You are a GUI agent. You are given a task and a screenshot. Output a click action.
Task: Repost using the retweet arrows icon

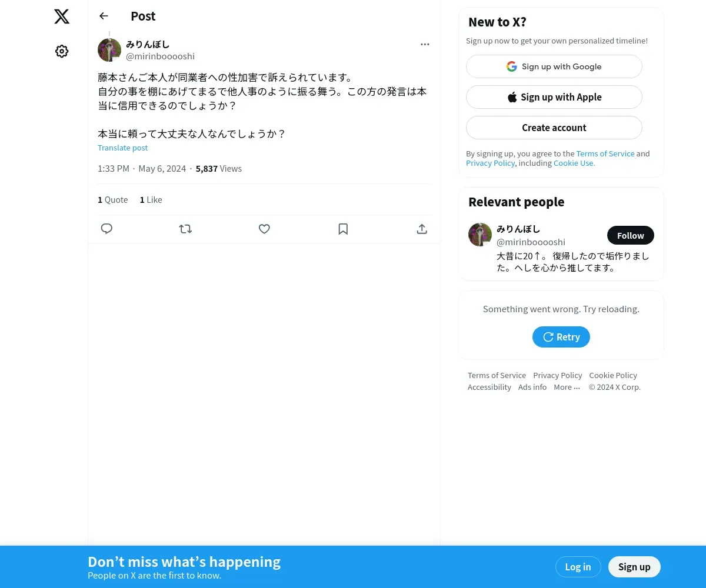click(x=185, y=229)
